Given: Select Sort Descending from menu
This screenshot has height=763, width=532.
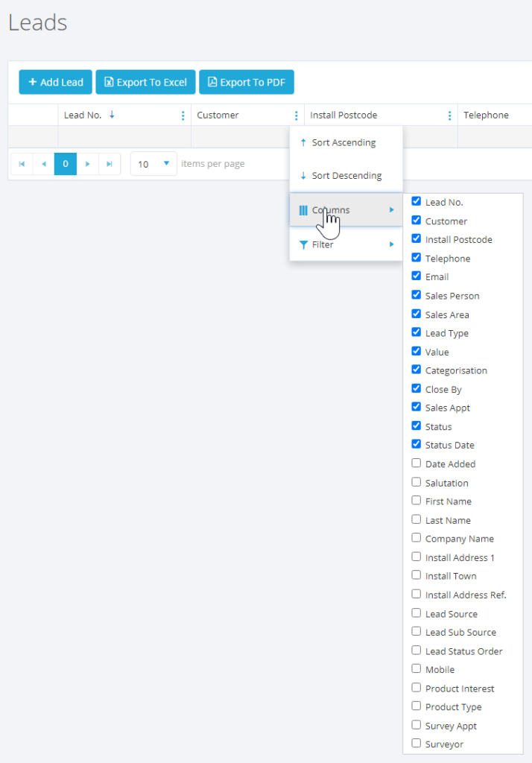Looking at the screenshot, I should coord(346,176).
